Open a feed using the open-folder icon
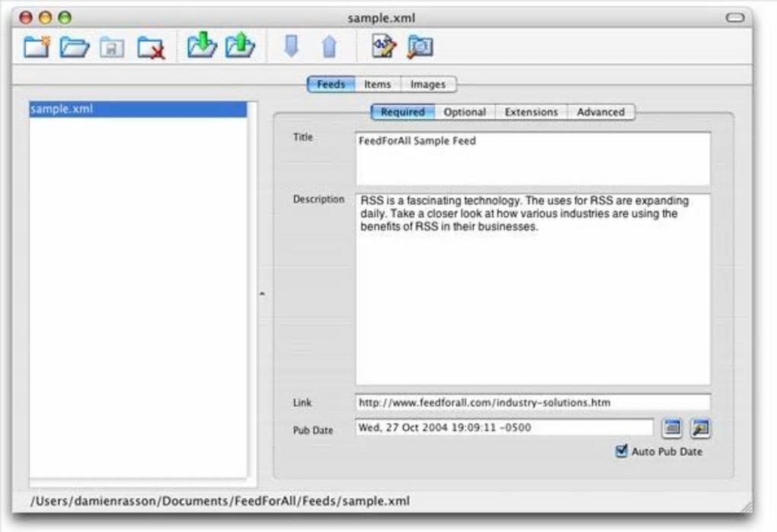 coord(75,47)
